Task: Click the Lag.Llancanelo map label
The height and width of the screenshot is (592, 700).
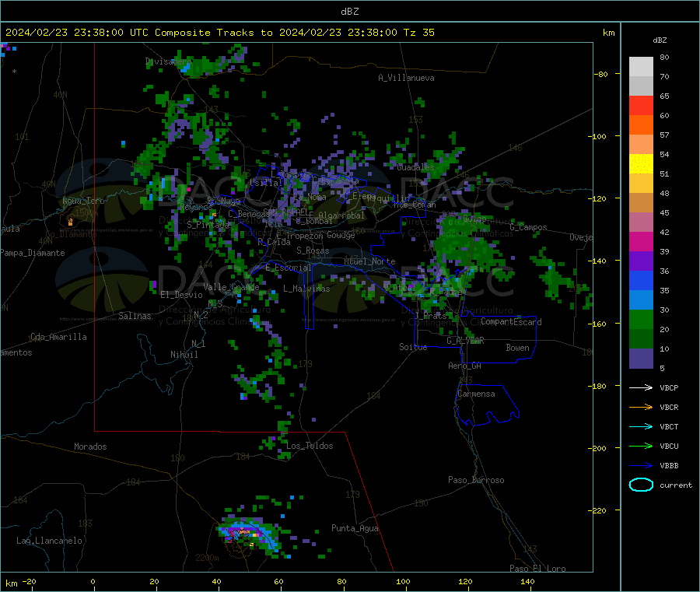Action: 49,541
